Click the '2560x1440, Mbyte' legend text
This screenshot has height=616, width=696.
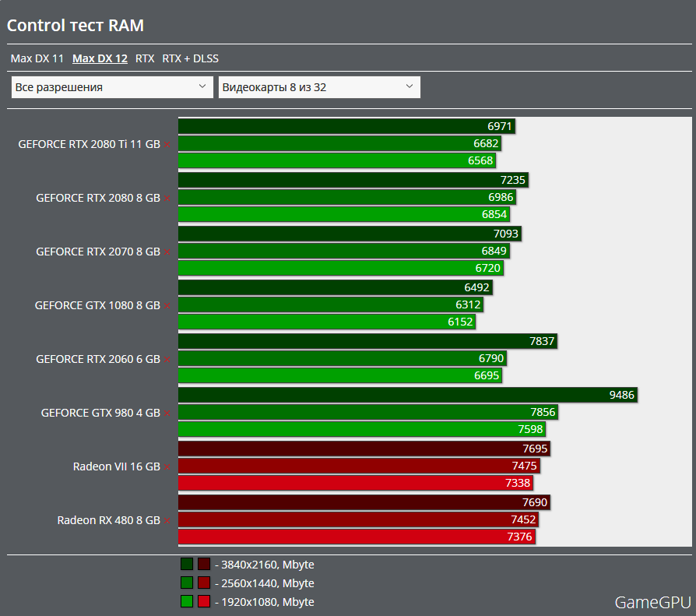point(268,583)
